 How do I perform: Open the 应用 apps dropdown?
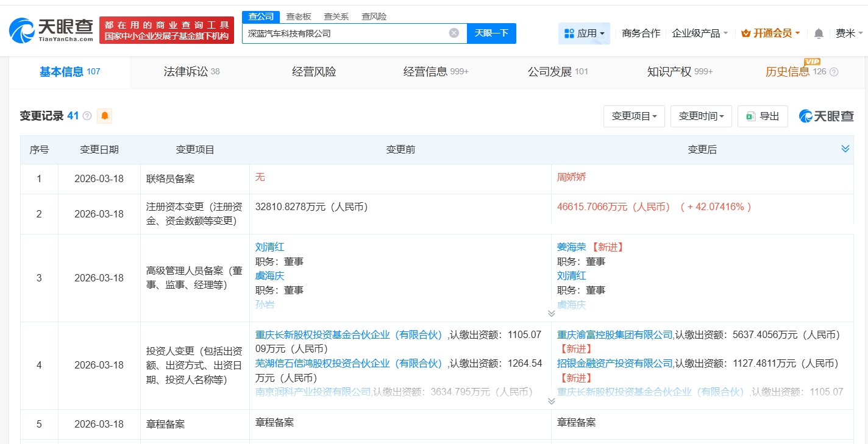tap(584, 33)
